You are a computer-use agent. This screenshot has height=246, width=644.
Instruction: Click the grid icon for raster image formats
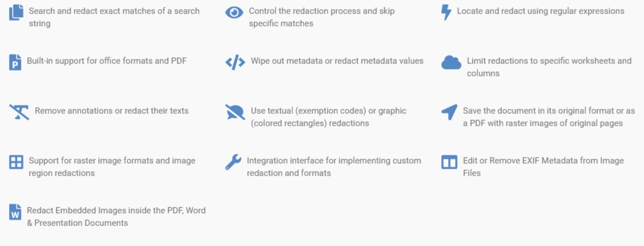coord(16,162)
